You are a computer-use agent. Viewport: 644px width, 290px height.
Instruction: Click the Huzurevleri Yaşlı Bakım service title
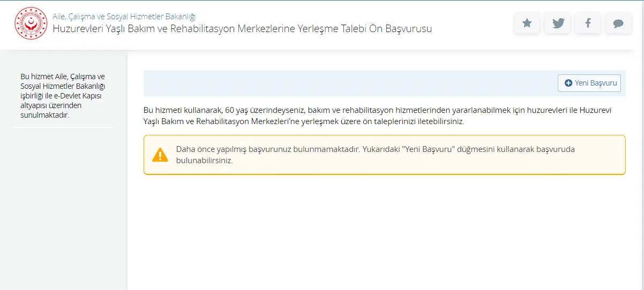[242, 28]
